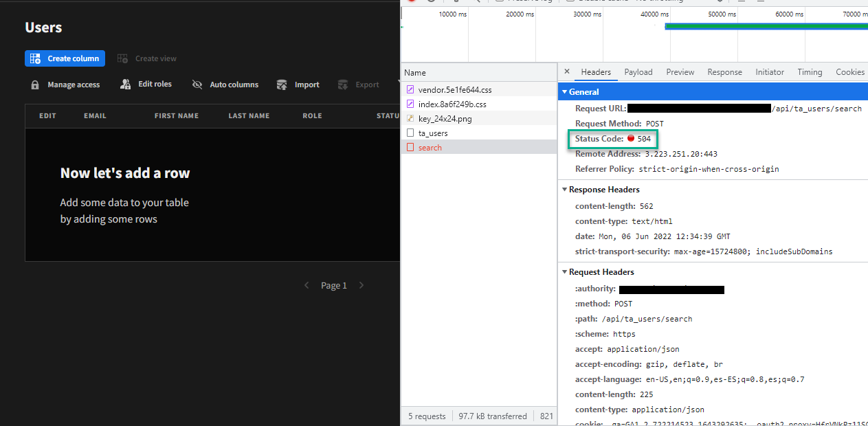868x426 pixels.
Task: Click the green request bar in timeline overview
Action: click(x=766, y=27)
